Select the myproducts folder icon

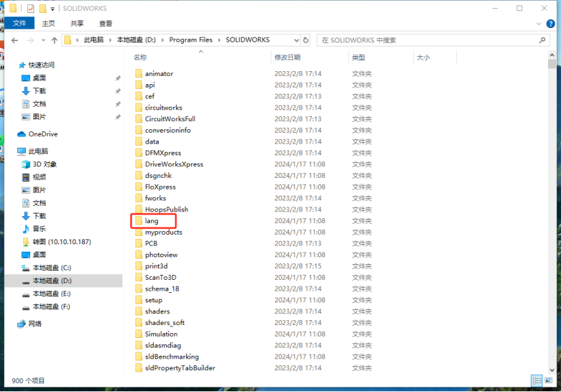(139, 232)
